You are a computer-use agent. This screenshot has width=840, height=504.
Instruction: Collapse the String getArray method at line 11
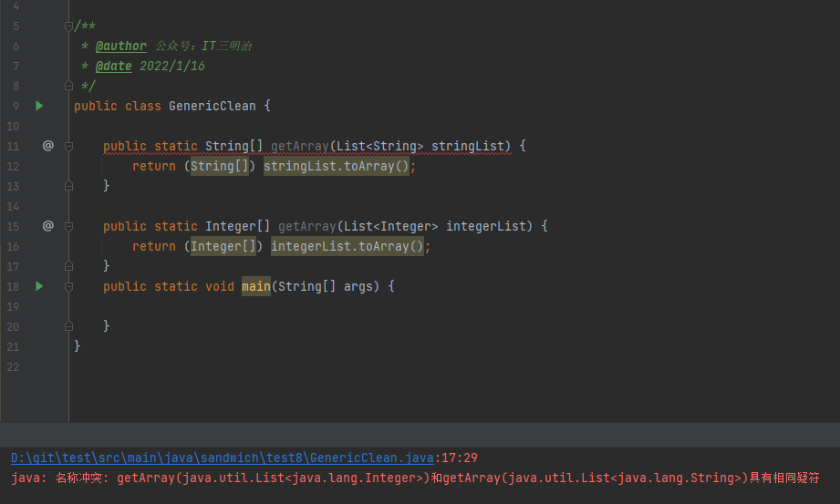68,146
